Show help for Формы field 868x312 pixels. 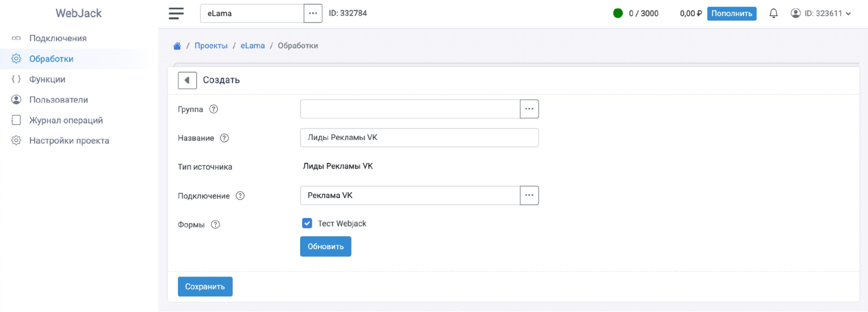pos(215,225)
